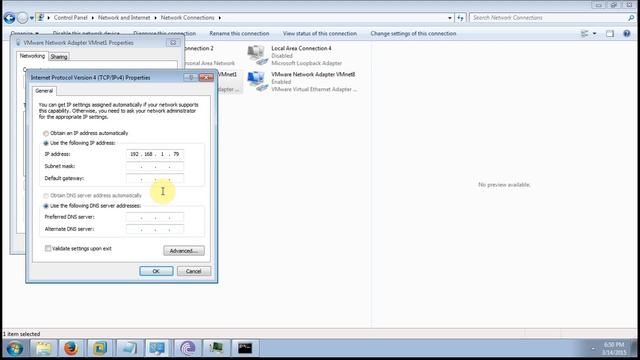Click the Search Network Connections box
The width and height of the screenshot is (640, 360).
pyautogui.click(x=548, y=18)
